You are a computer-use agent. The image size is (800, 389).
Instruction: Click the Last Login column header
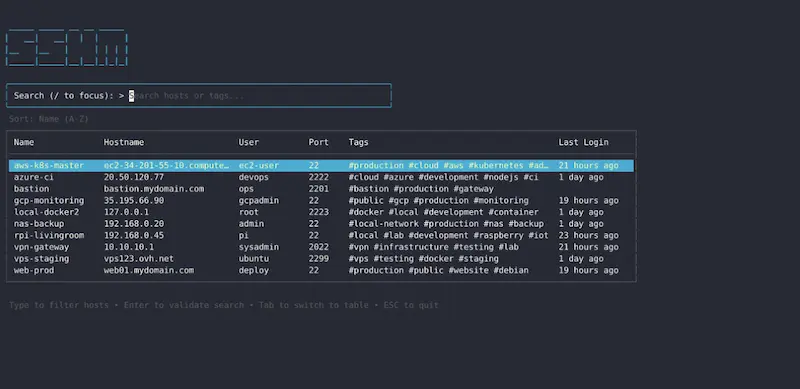tap(583, 142)
